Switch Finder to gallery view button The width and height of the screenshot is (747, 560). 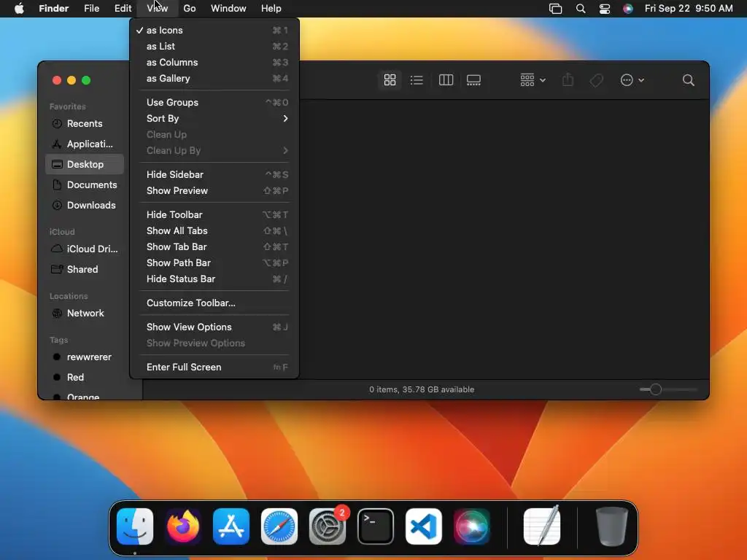point(473,80)
